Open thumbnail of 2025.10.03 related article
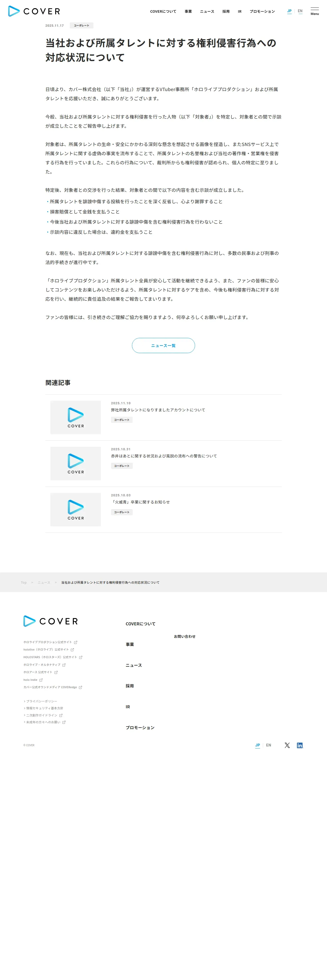Screen dimensions: 327x980 click(75, 509)
